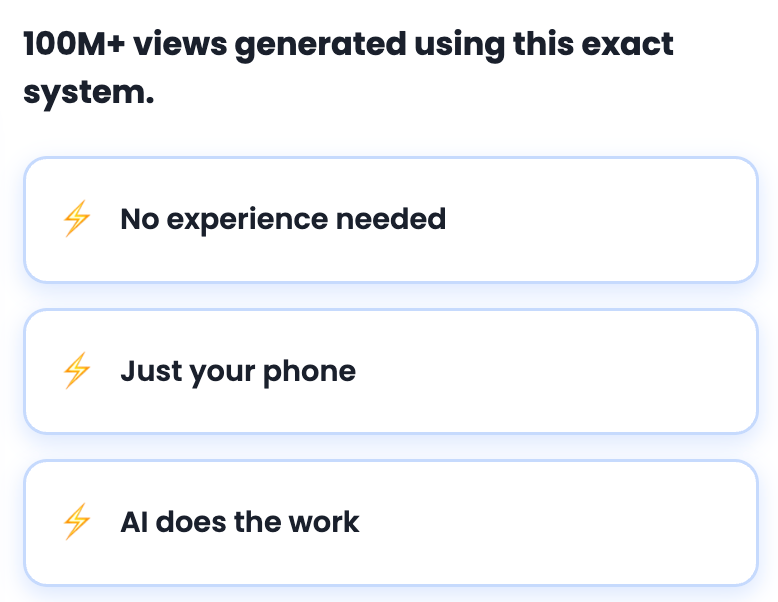Click the 'No experience needed' label text
The image size is (778, 602).
click(283, 219)
